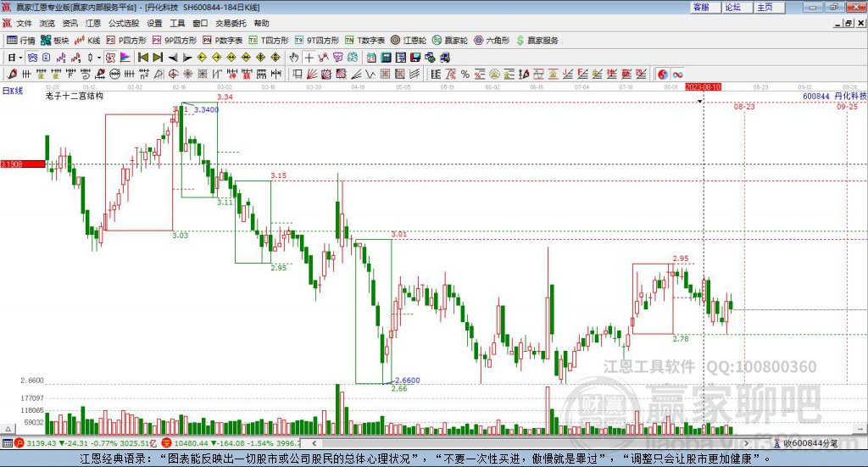Expand the candlestick style dropdown arrow
The height and width of the screenshot is (467, 868).
(x=99, y=58)
